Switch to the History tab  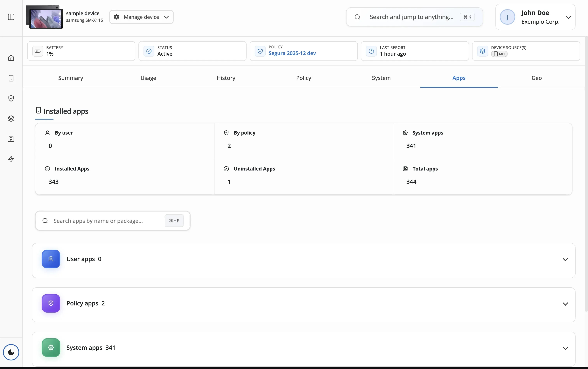[x=226, y=78]
